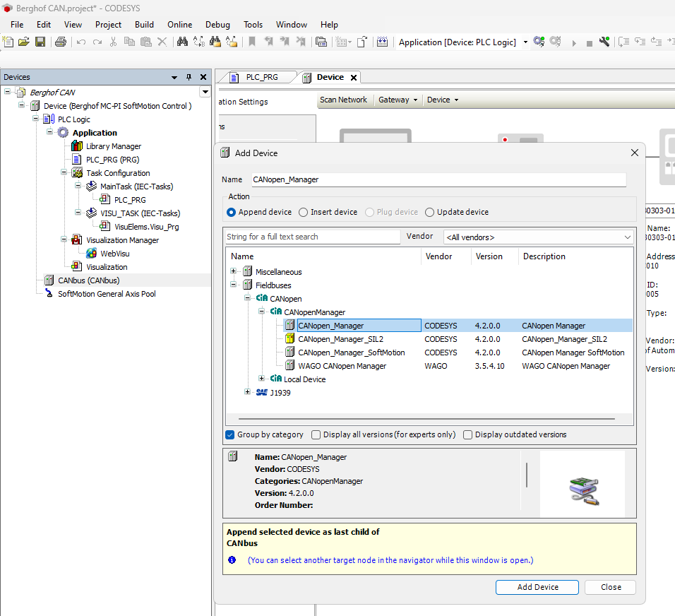This screenshot has height=616, width=675.
Task: Click the Add Device button
Action: click(537, 587)
